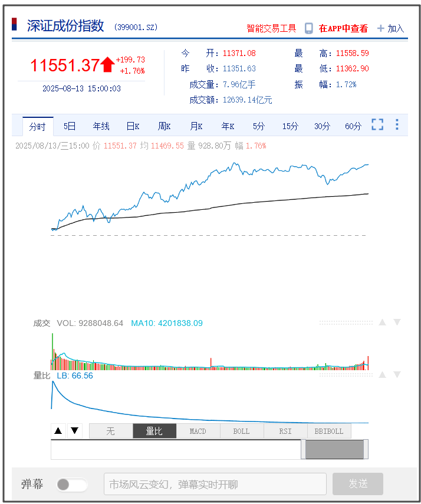421x504 pixels.
Task: Switch to the 日K chart tab
Action: 133,126
